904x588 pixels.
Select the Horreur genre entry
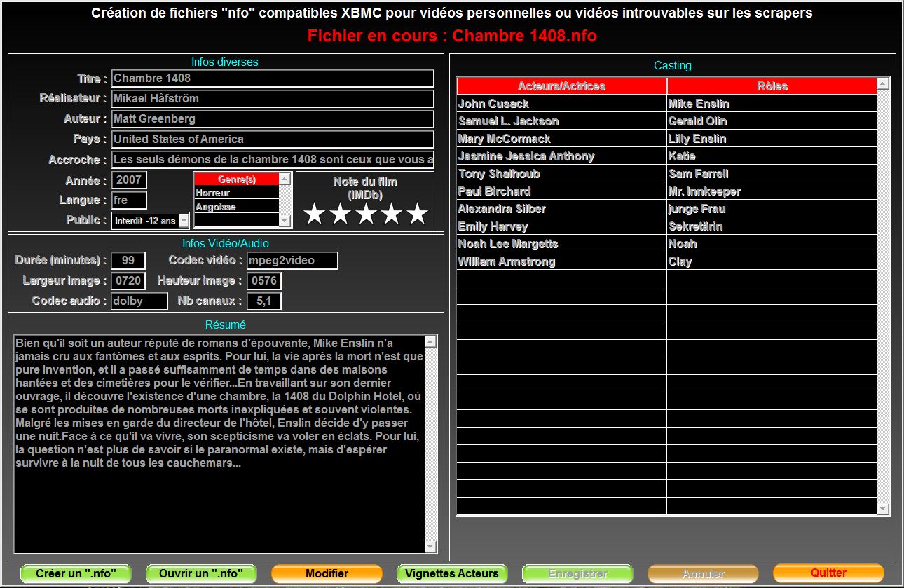236,193
